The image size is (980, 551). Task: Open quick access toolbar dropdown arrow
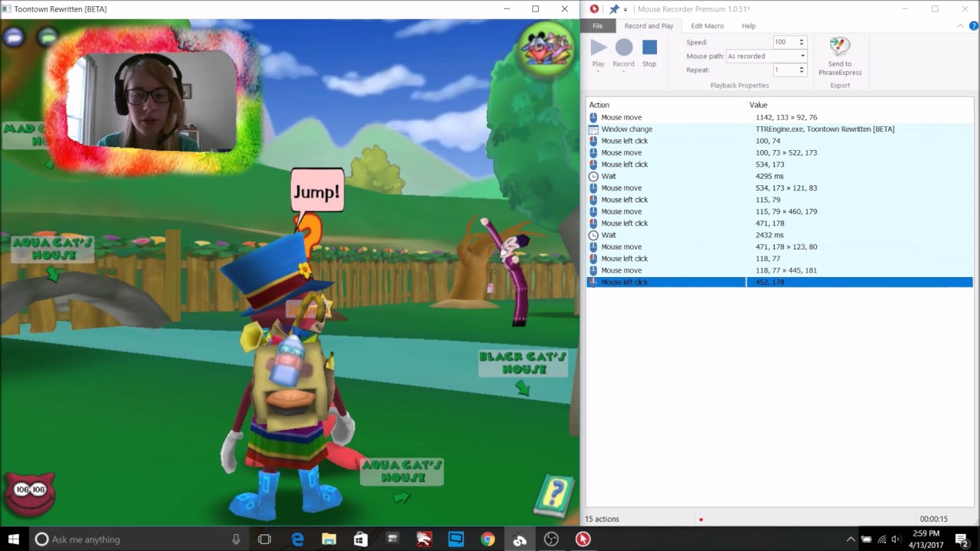626,9
